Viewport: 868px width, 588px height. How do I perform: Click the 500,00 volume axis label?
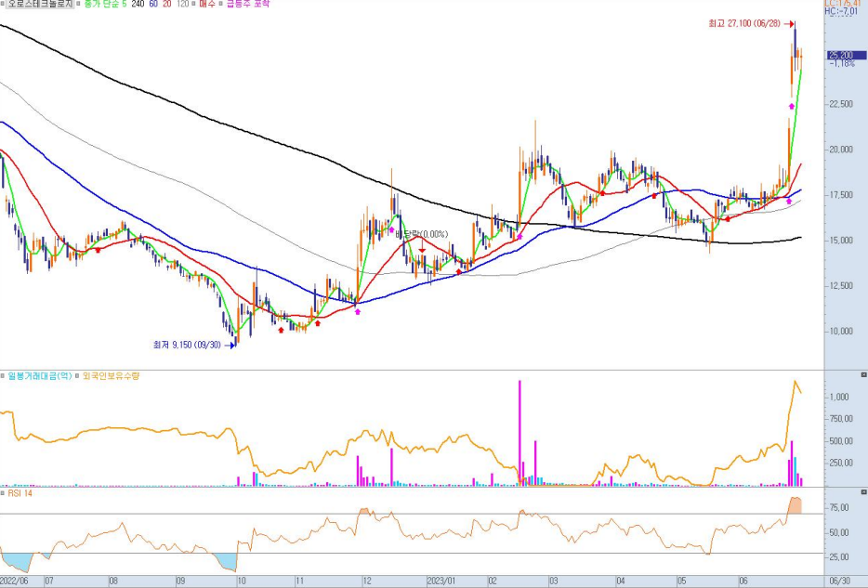[x=841, y=441]
